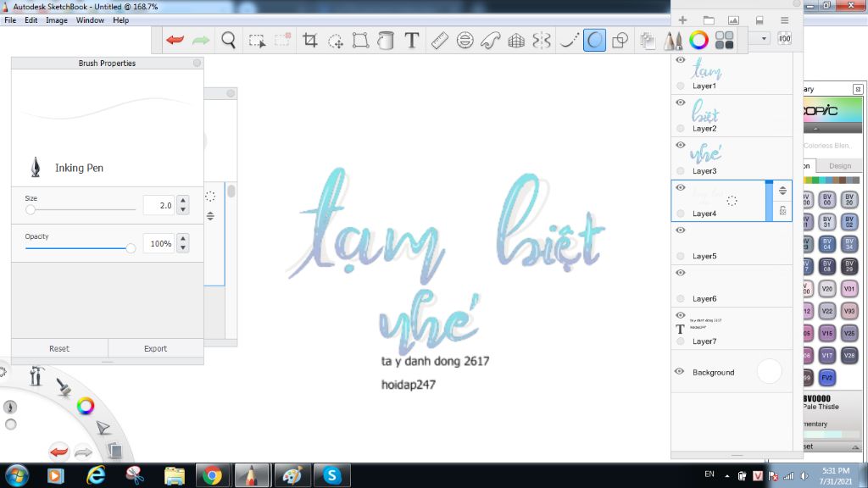
Task: Toggle the Ellipse guide tool
Action: click(465, 40)
